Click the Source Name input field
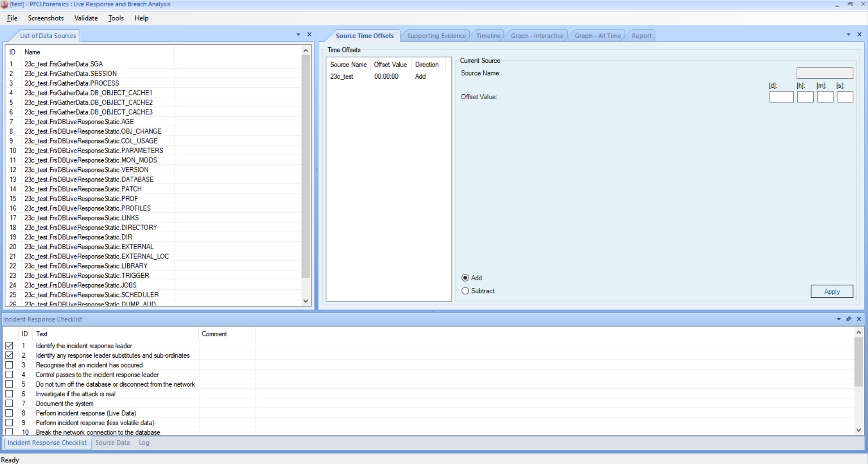 pyautogui.click(x=825, y=73)
